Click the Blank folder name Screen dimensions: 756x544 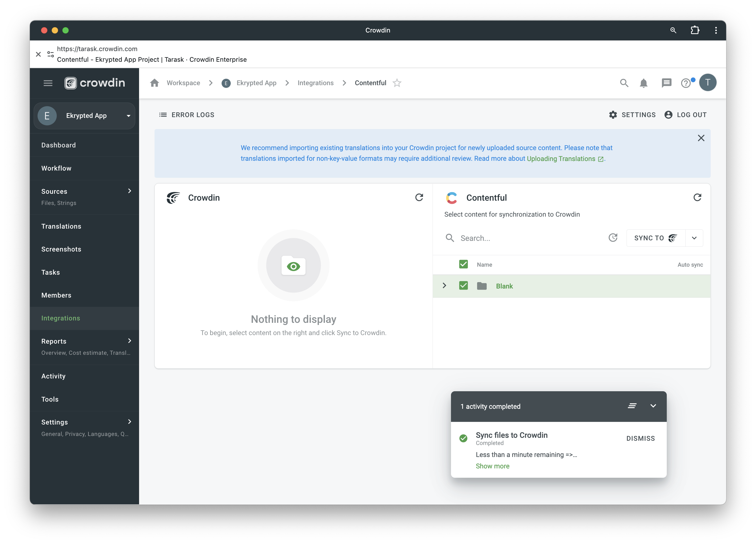(x=504, y=286)
